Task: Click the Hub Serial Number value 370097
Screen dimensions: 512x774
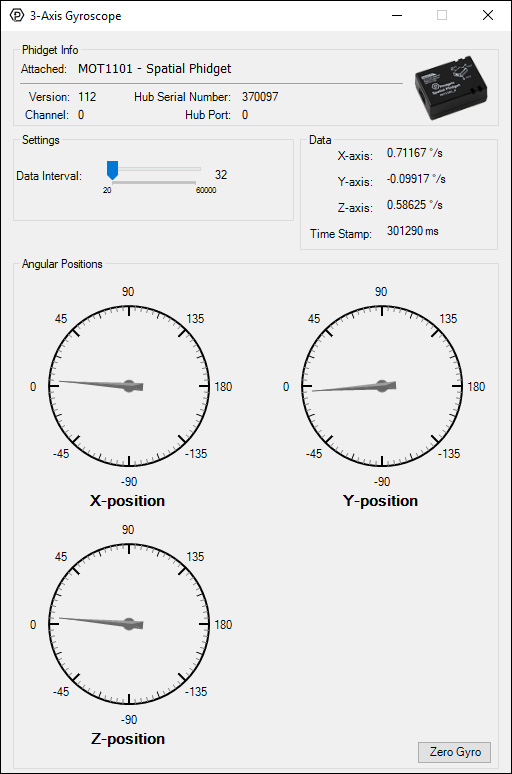Action: click(260, 97)
